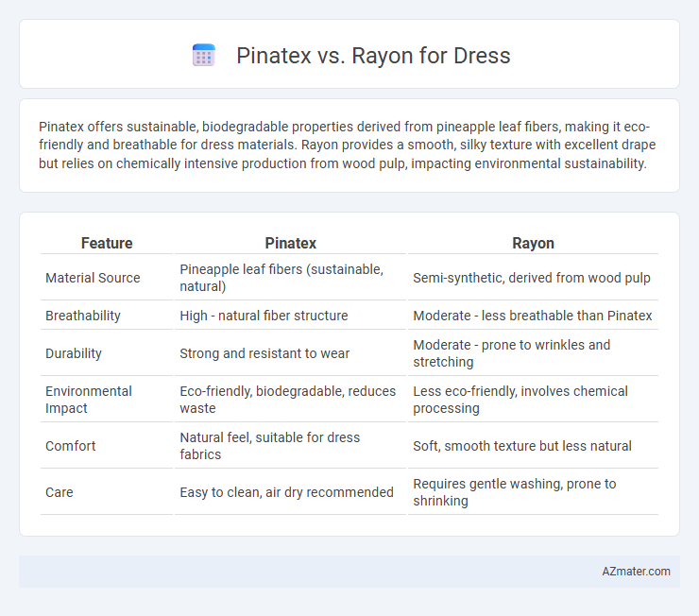Viewport: 699px width, 616px height.
Task: Open the AZmater.com footer link
Action: (x=636, y=572)
